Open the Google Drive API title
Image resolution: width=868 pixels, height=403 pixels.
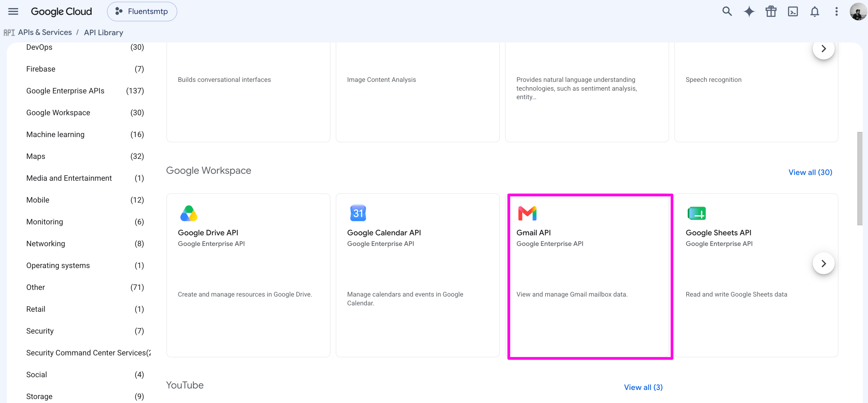208,233
